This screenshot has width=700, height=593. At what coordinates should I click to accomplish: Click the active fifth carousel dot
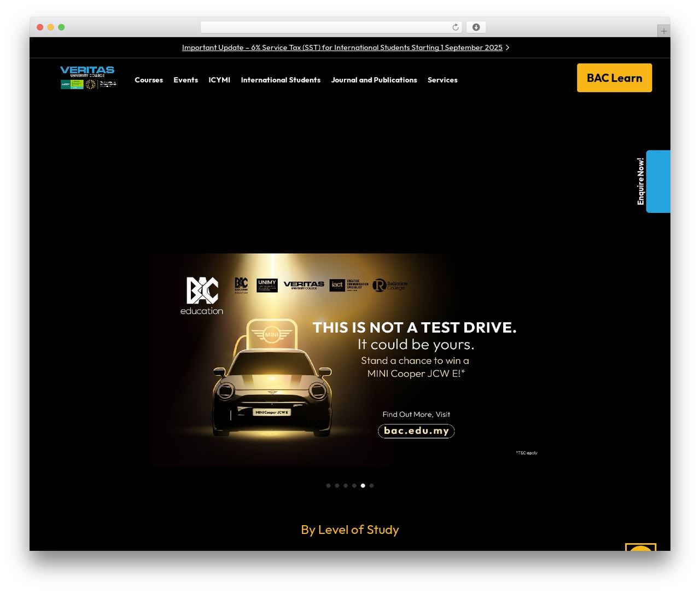(363, 486)
